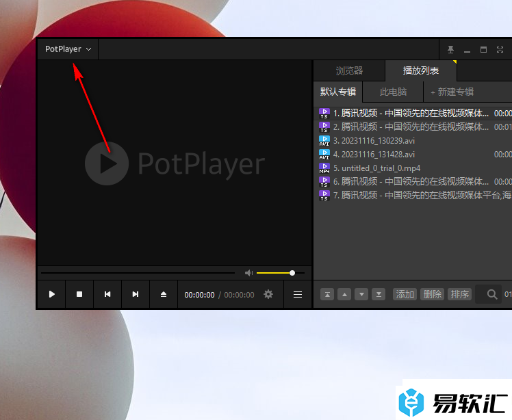Click the playback seek bar
This screenshot has height=420, width=512.
[x=138, y=273]
